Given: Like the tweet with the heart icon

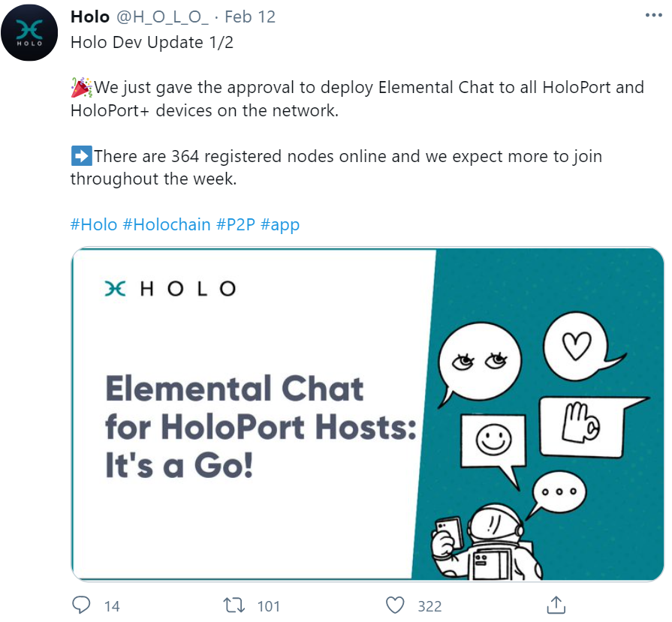Looking at the screenshot, I should pos(395,605).
